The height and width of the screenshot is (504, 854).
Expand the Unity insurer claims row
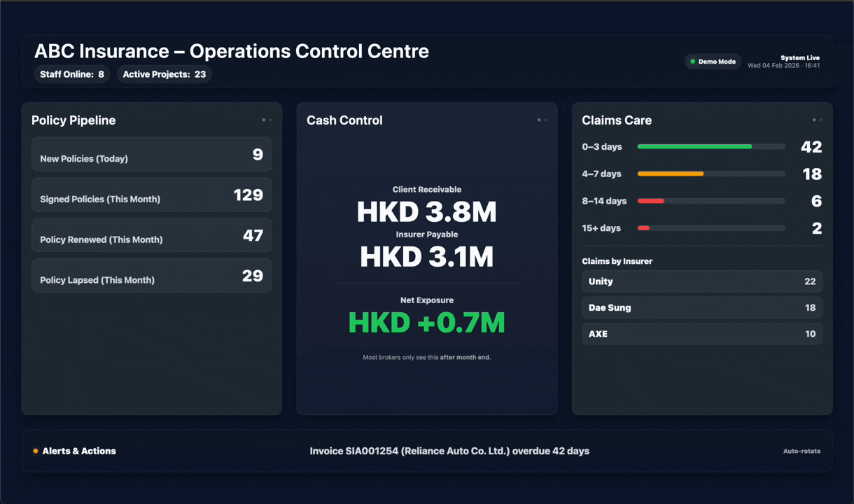click(701, 281)
